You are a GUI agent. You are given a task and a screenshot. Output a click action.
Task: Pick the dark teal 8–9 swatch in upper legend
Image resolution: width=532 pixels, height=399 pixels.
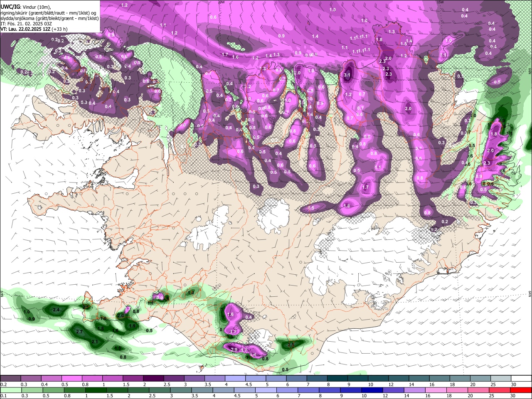coord(337,378)
